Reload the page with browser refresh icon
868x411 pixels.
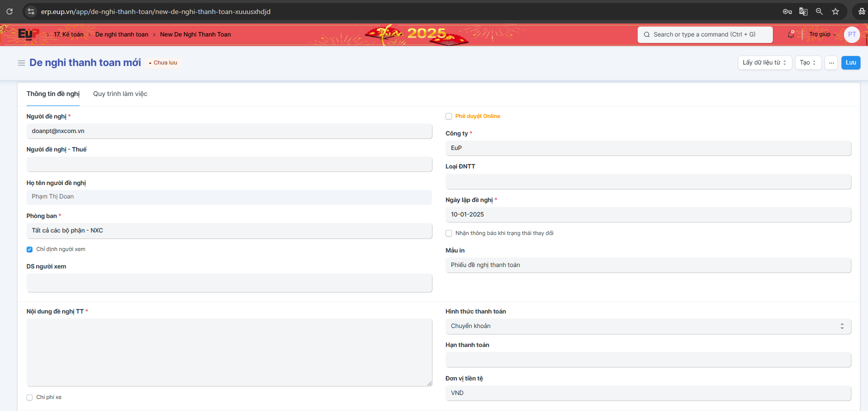[10, 11]
